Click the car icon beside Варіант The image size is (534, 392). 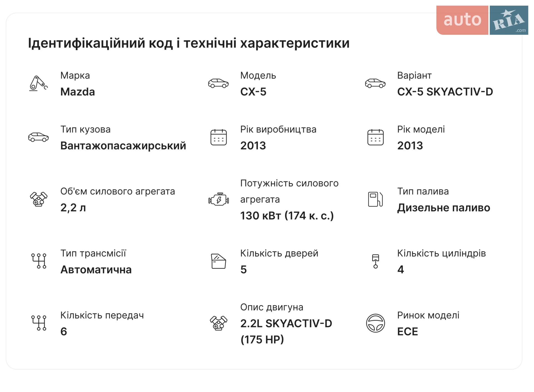(375, 83)
